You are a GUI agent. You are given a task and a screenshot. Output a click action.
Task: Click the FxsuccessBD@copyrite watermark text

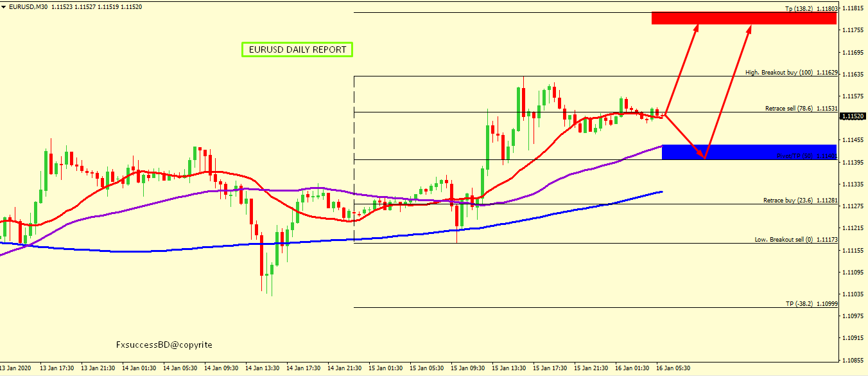[164, 345]
